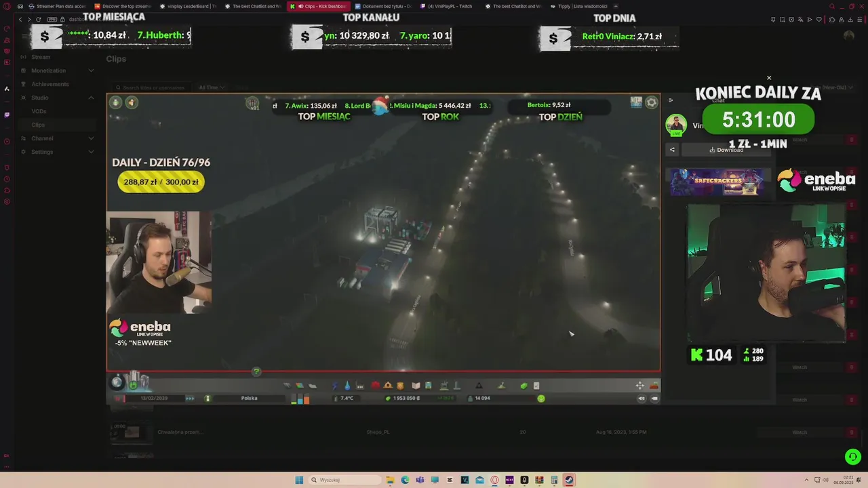This screenshot has height=488, width=868.
Task: Open the player icon in browser sidebar
Action: [x=7, y=142]
